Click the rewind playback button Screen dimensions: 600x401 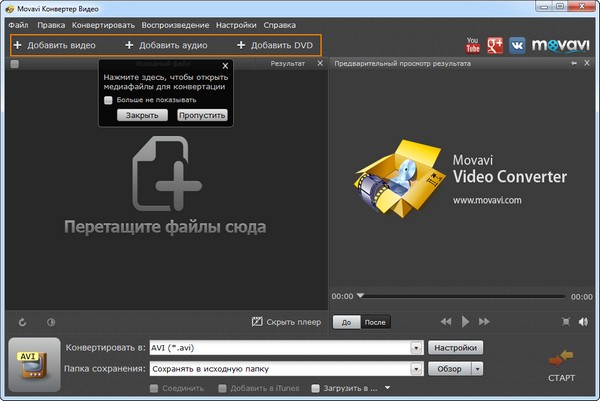click(x=446, y=321)
